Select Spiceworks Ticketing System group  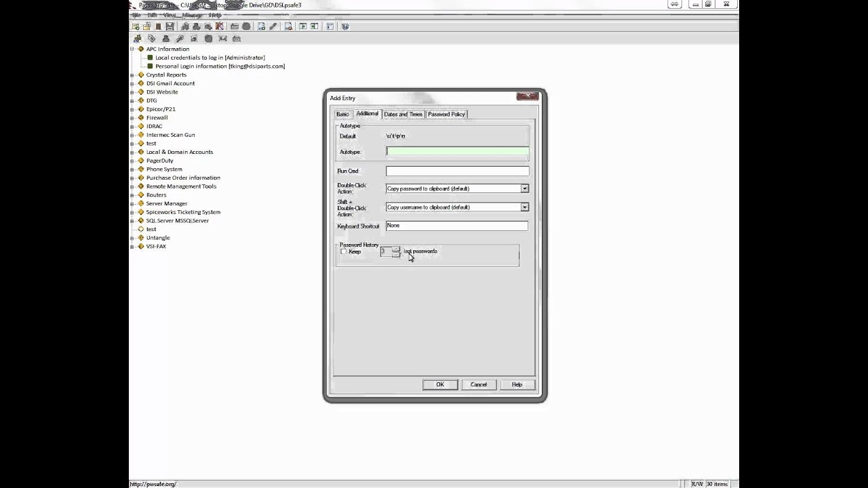(x=183, y=212)
